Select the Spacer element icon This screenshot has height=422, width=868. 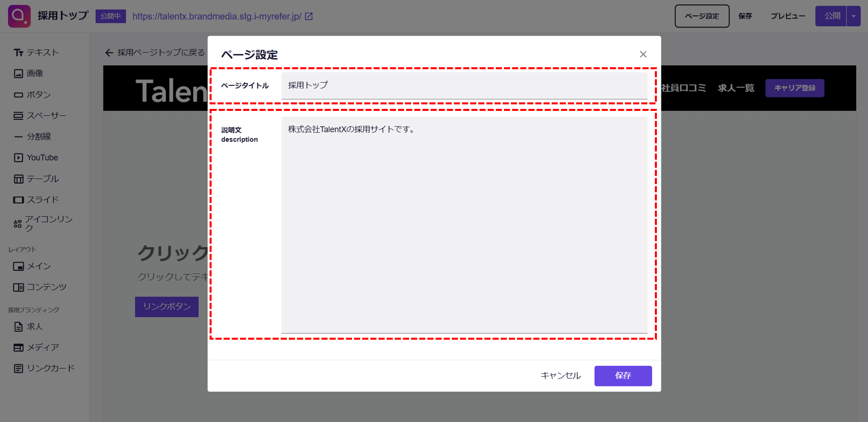click(19, 116)
